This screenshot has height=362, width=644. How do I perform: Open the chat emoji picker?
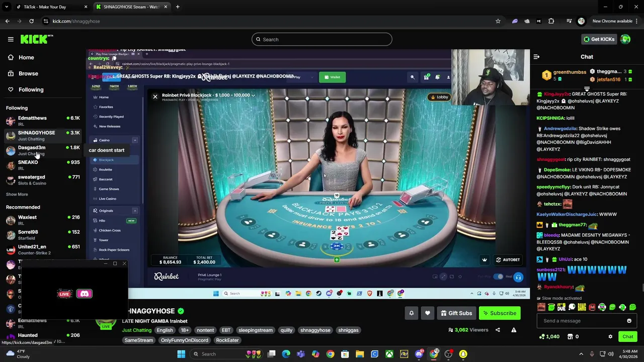(629, 321)
